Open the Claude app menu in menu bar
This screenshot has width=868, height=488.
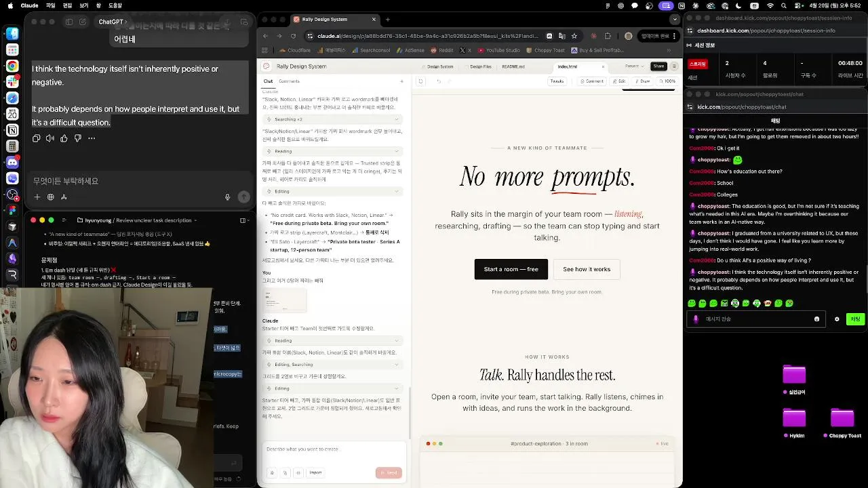click(29, 5)
